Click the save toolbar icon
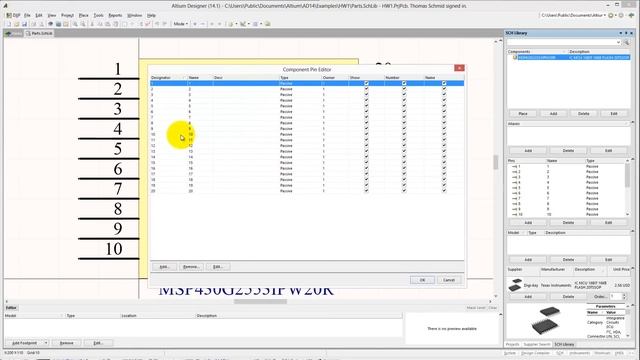640x360 pixels. 24,24
